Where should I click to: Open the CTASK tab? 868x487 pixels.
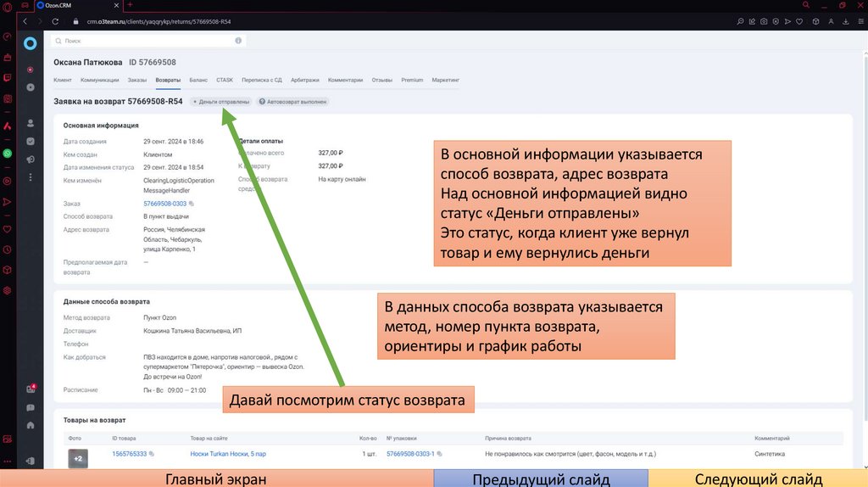tap(225, 80)
